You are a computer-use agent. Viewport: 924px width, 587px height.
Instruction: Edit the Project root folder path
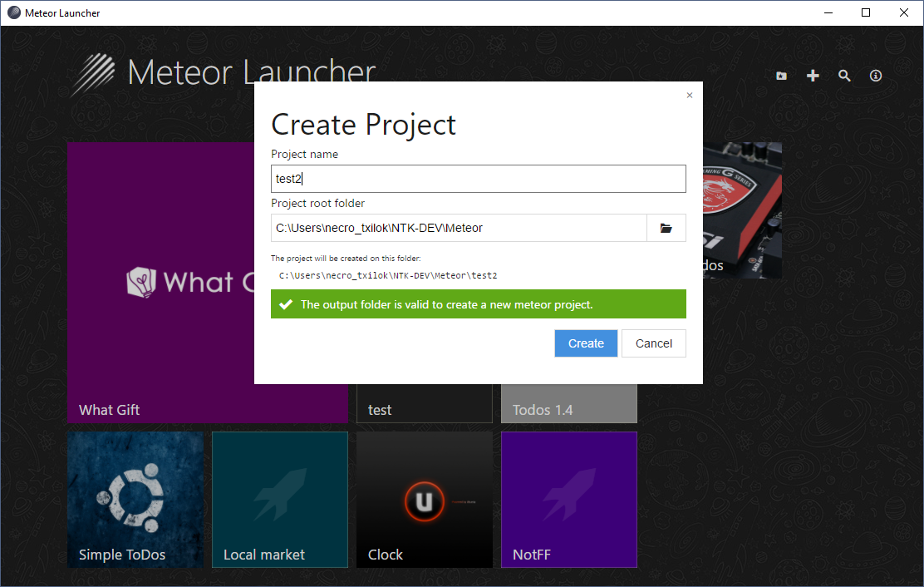pyautogui.click(x=459, y=228)
